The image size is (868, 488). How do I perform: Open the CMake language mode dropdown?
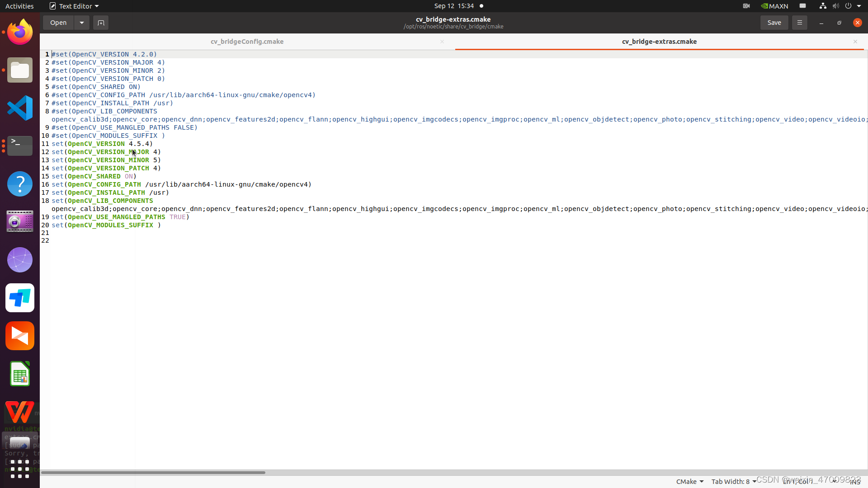[x=689, y=481]
